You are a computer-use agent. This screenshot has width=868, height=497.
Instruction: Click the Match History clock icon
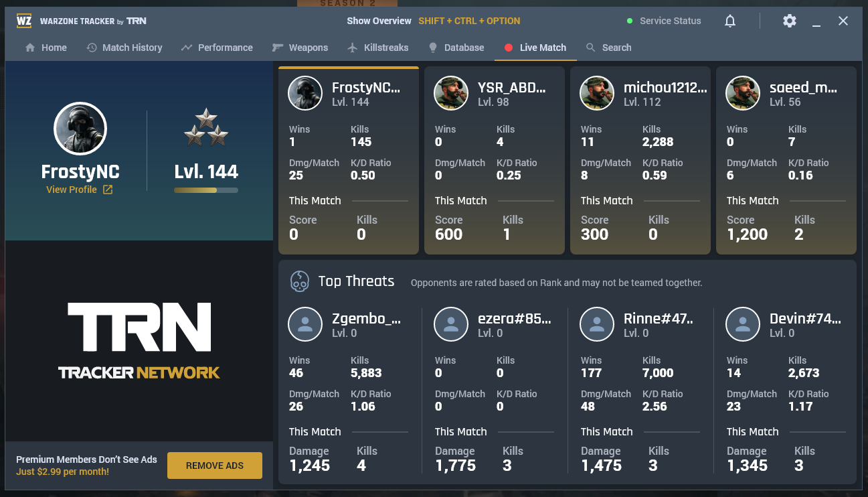(92, 48)
